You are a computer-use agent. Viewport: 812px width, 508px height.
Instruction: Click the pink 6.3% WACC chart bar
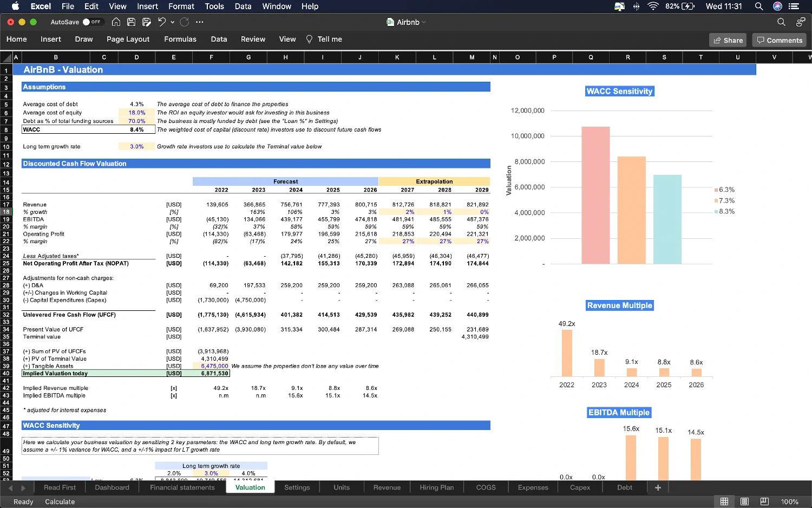[x=595, y=196]
